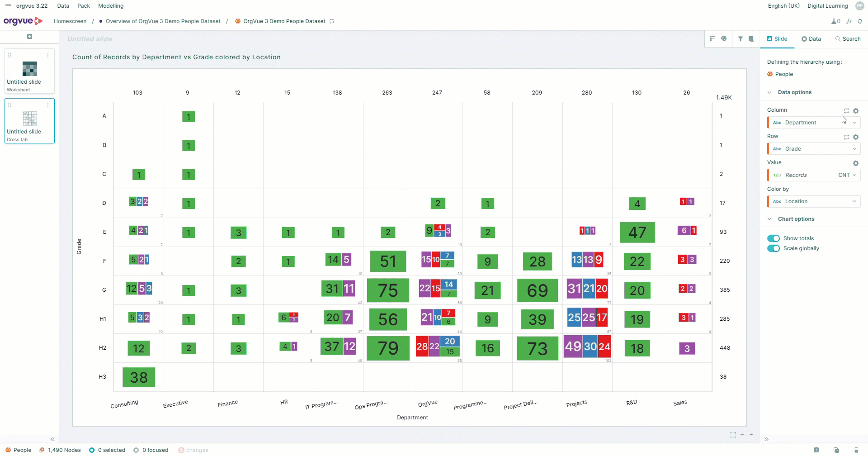
Task: Click fit-to-screen icon below chart
Action: click(733, 435)
